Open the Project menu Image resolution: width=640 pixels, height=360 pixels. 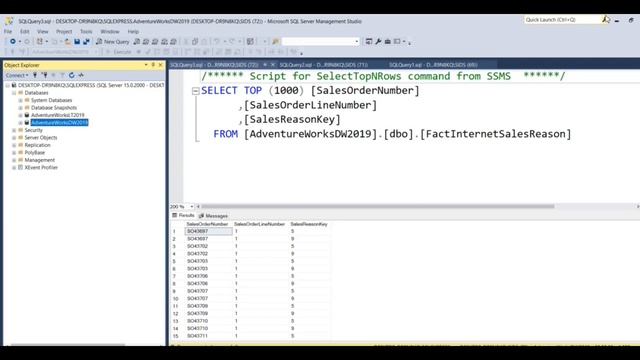pyautogui.click(x=64, y=31)
